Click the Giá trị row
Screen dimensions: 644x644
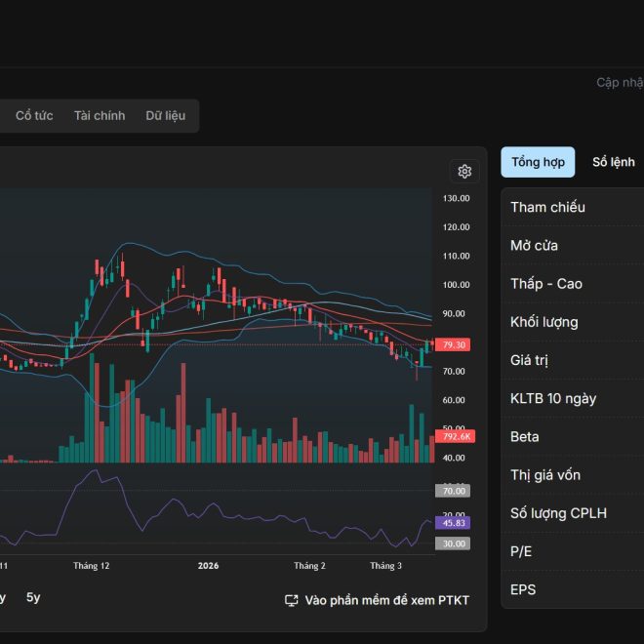tap(574, 360)
